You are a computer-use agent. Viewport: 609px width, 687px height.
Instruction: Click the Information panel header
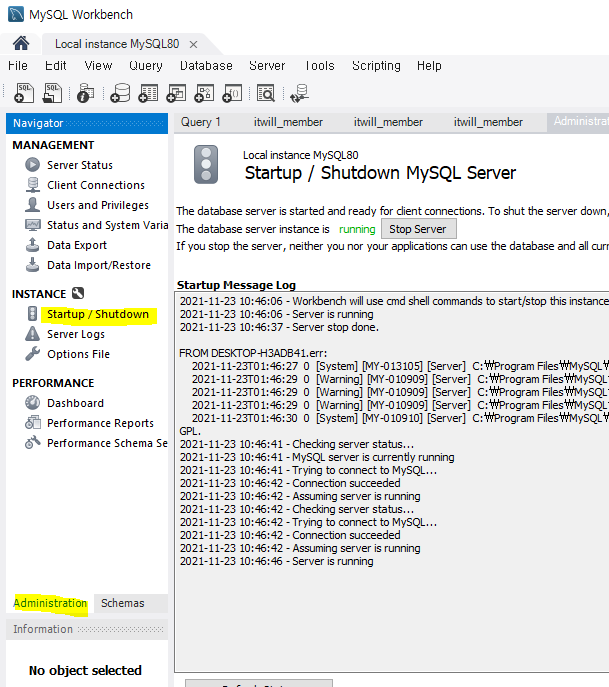pos(87,629)
